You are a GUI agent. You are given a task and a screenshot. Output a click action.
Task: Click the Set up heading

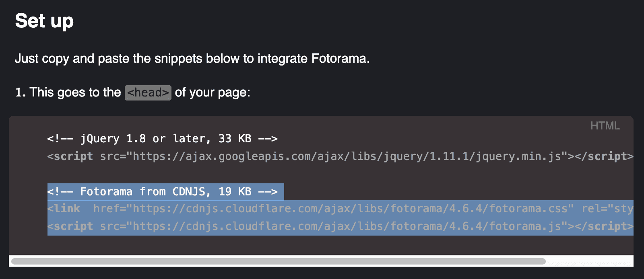point(44,21)
